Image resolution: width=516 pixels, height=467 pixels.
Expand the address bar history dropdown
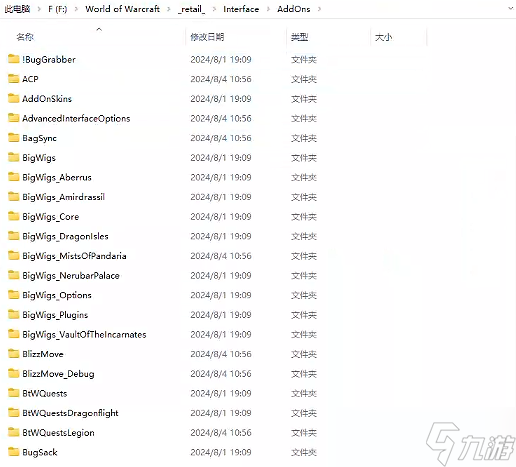pos(510,8)
